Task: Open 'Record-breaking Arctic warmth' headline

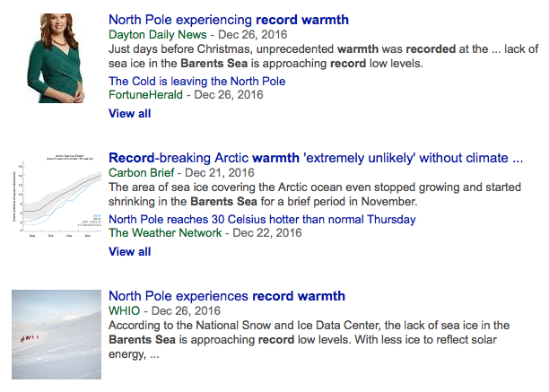Action: click(x=316, y=158)
